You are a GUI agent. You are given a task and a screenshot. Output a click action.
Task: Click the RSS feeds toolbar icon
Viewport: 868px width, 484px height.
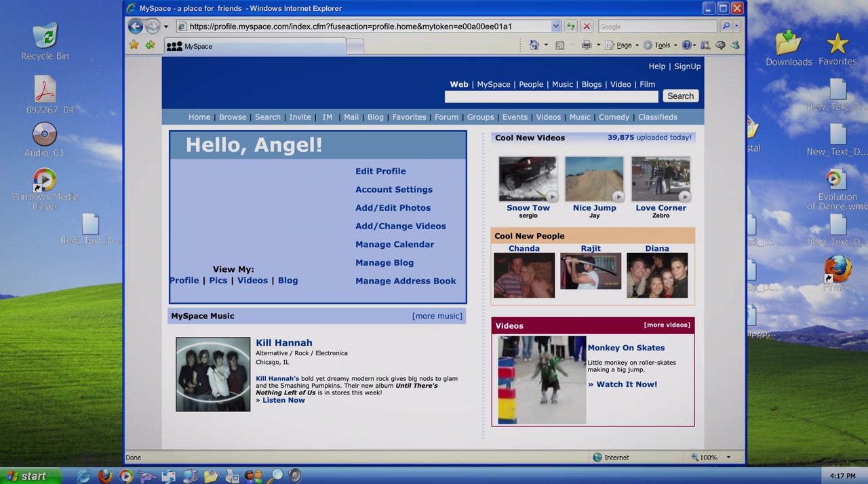click(x=559, y=45)
